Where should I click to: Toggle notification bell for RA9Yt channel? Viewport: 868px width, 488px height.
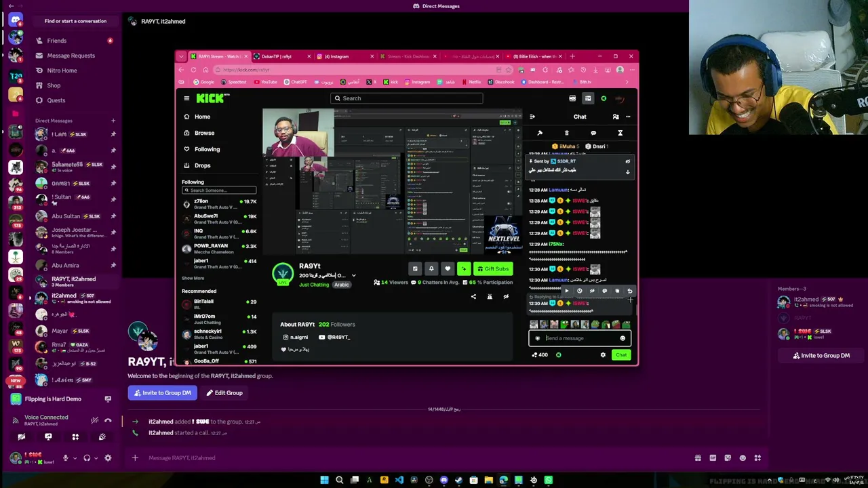click(431, 269)
